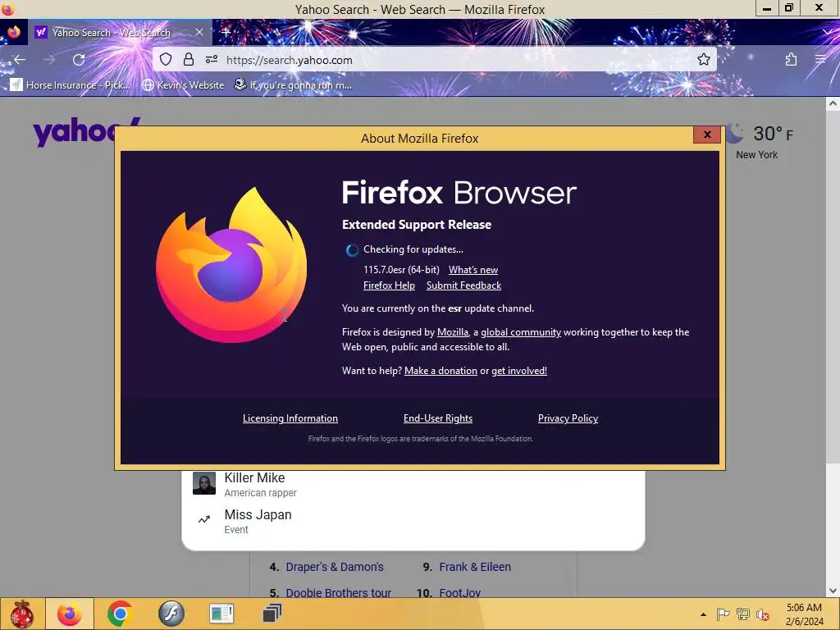Open Start menu ornament button

tap(21, 614)
